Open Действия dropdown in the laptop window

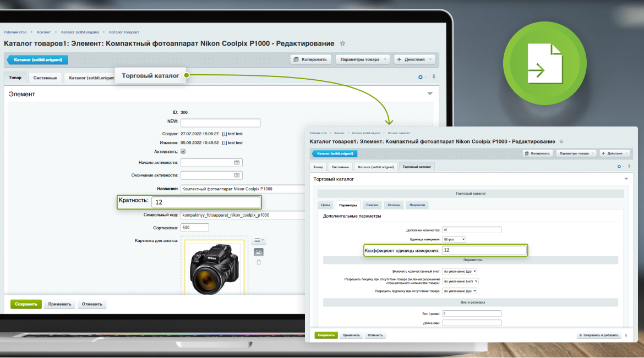(414, 59)
